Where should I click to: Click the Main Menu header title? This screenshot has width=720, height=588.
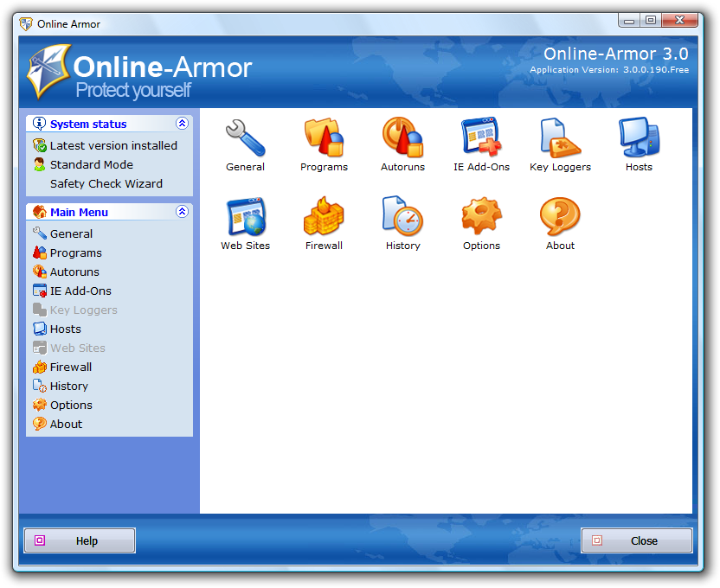pos(79,213)
